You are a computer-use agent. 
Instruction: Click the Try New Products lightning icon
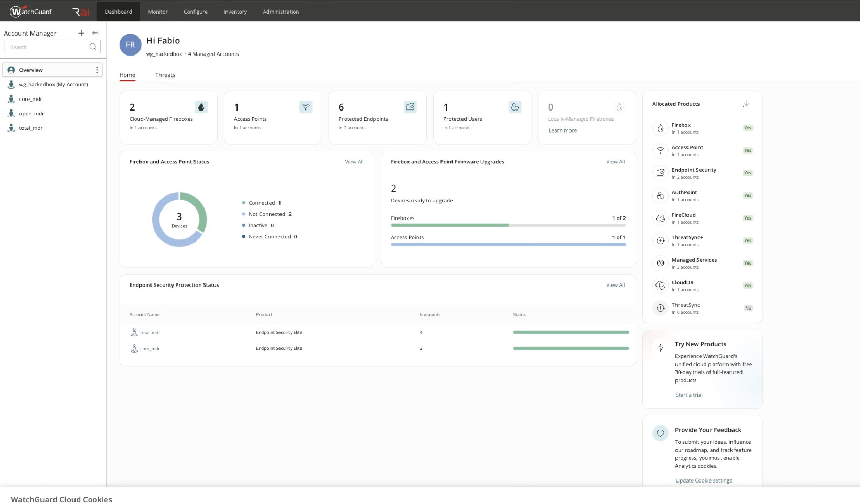tap(661, 347)
